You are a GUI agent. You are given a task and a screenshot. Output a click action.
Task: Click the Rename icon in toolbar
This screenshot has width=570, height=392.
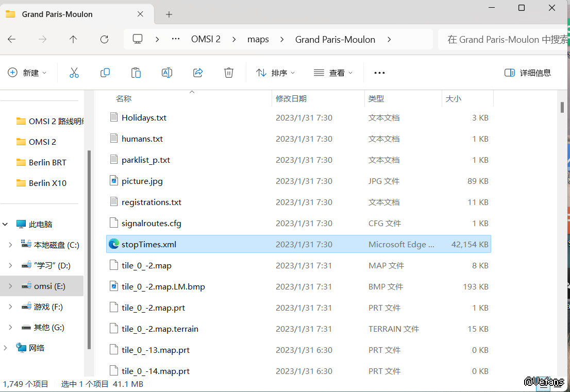point(167,73)
